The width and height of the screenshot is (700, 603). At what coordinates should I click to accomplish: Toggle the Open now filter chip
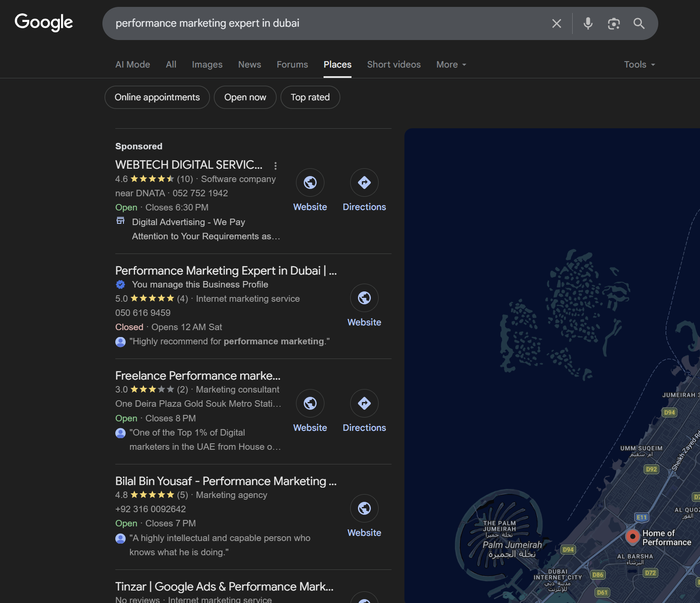click(245, 97)
